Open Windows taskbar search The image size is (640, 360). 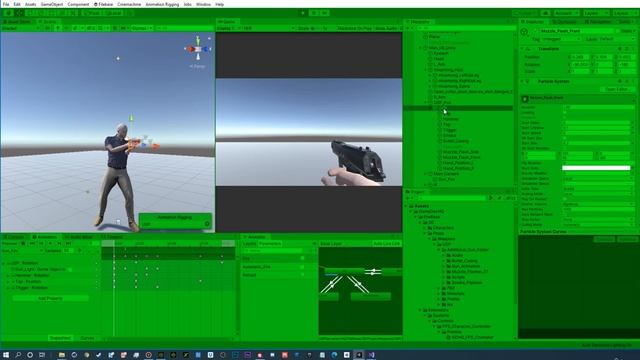18,355
